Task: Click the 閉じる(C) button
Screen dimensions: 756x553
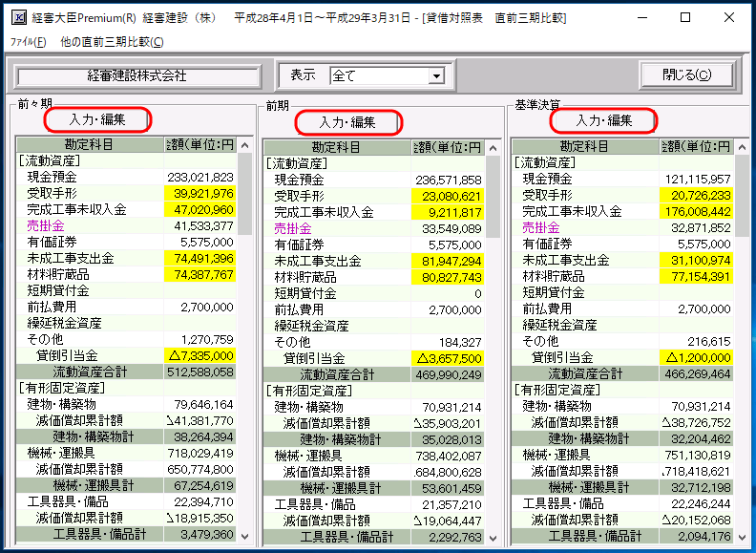Action: pos(687,75)
